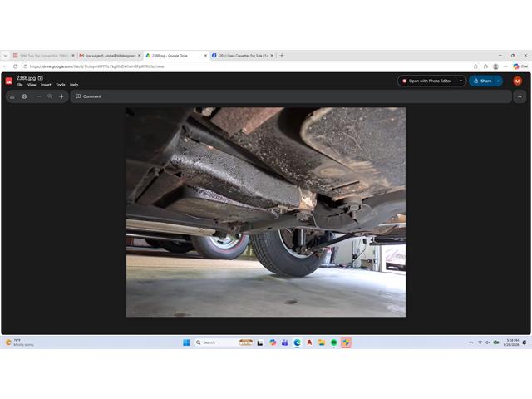Open the View menu
The height and width of the screenshot is (399, 532).
[x=32, y=85]
